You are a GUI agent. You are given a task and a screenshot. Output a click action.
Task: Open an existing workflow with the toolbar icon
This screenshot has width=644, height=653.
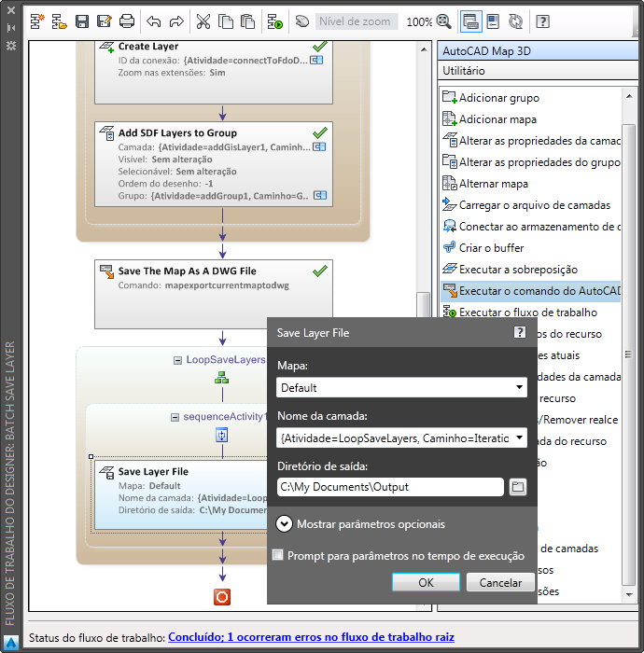pyautogui.click(x=60, y=21)
